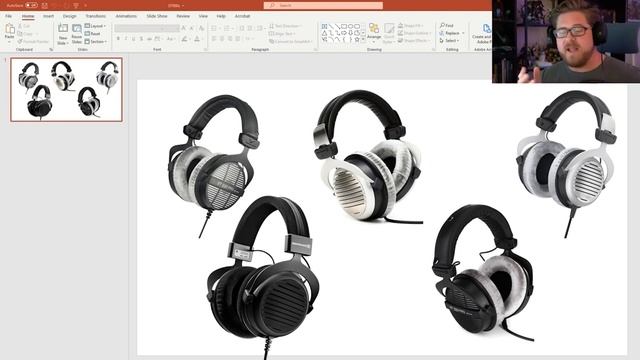
Task: Click Format Painter
Action: point(33,41)
